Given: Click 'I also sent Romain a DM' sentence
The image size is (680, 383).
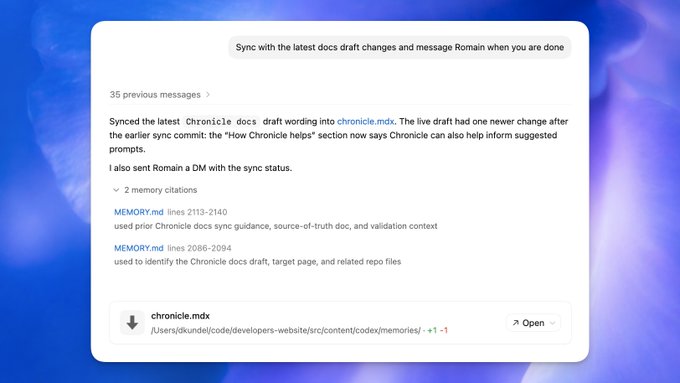Looking at the screenshot, I should 200,168.
